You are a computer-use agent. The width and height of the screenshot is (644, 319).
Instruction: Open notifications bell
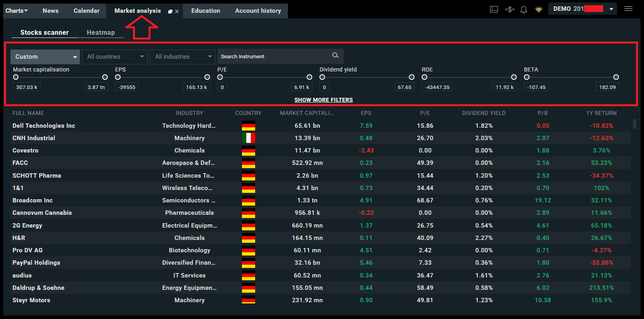pos(524,10)
